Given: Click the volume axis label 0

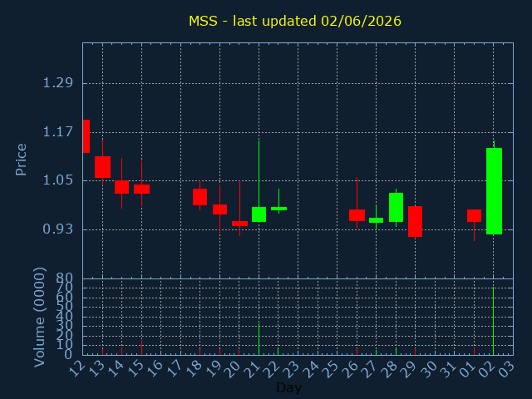Looking at the screenshot, I should click(x=68, y=355).
